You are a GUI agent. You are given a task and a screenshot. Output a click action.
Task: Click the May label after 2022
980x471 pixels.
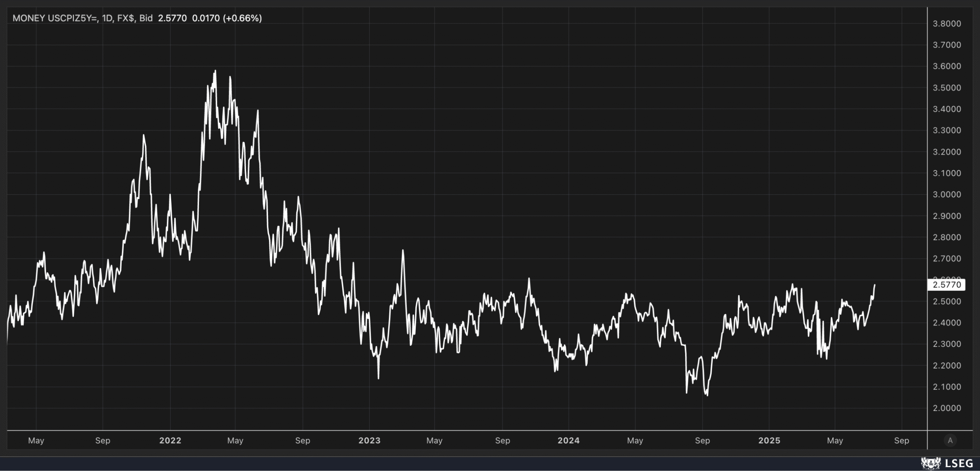pos(235,441)
